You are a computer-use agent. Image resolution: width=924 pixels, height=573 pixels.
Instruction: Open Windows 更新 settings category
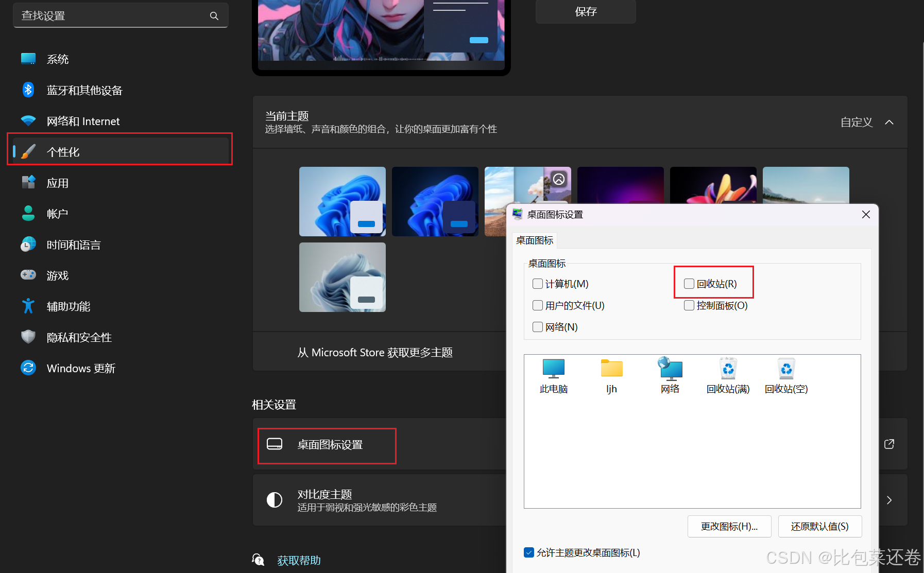pos(121,368)
